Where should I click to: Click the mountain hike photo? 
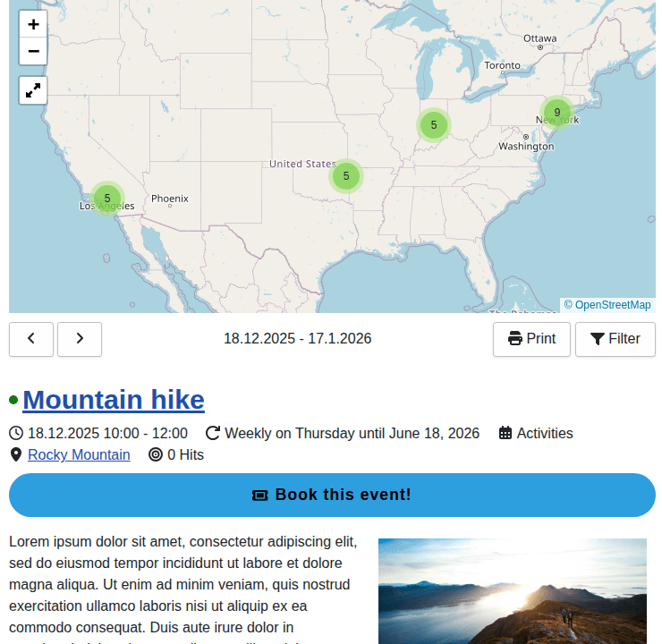(512, 590)
